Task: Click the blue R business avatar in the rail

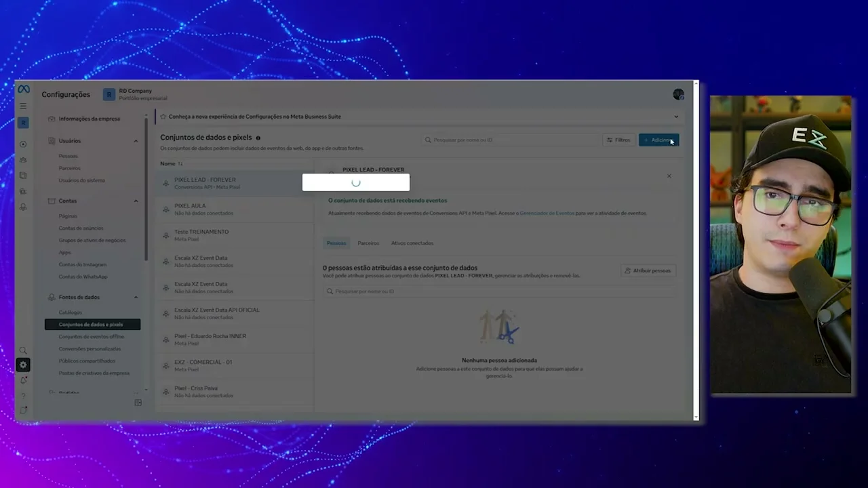Action: coord(23,123)
